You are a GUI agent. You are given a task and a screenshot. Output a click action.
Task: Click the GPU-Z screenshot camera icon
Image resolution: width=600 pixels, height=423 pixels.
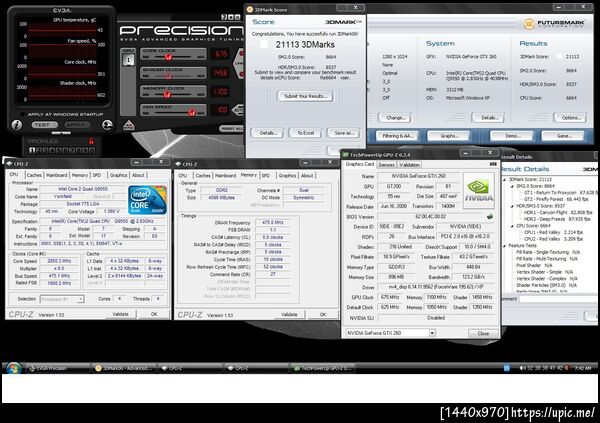click(x=493, y=164)
